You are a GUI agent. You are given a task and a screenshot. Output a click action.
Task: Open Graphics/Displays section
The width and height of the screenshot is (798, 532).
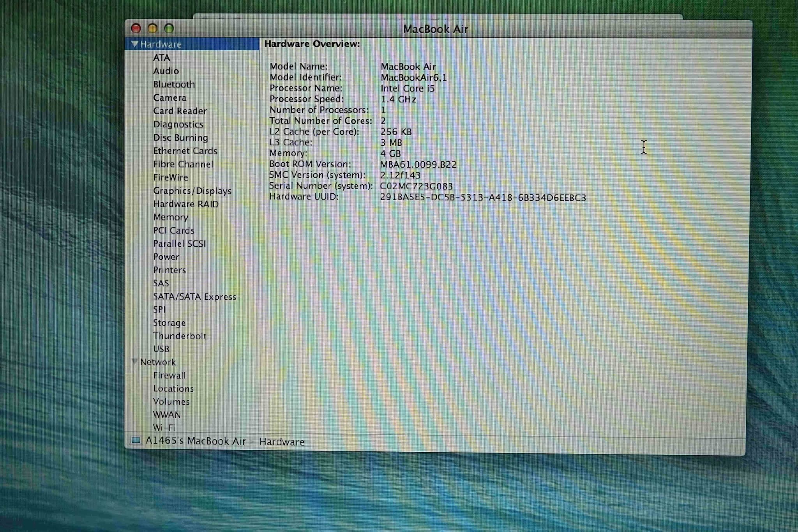[x=192, y=191]
